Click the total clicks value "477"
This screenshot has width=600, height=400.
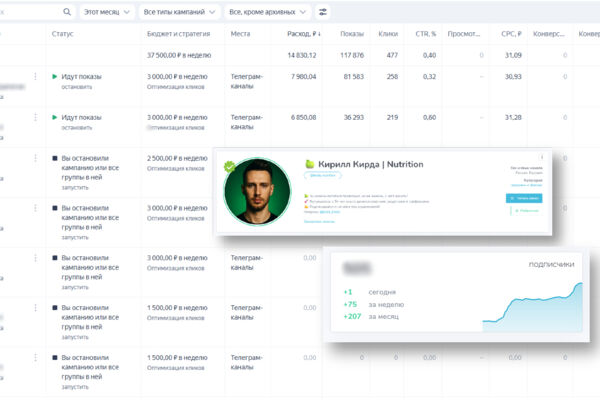point(392,55)
